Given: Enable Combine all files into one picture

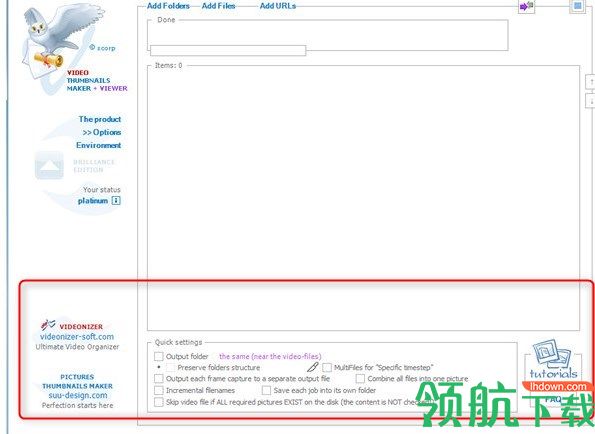Looking at the screenshot, I should pyautogui.click(x=360, y=379).
